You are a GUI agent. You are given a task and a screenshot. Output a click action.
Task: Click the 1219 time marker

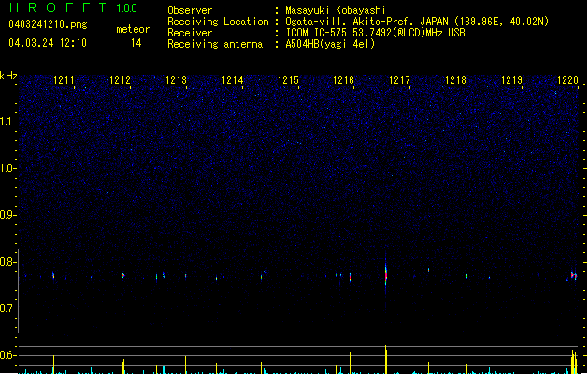(x=511, y=80)
